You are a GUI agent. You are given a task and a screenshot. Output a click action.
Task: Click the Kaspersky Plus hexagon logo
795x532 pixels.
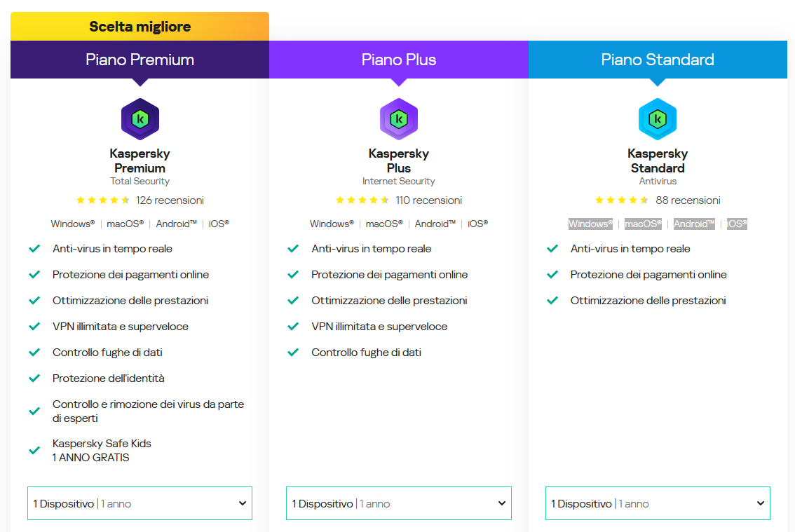[399, 119]
